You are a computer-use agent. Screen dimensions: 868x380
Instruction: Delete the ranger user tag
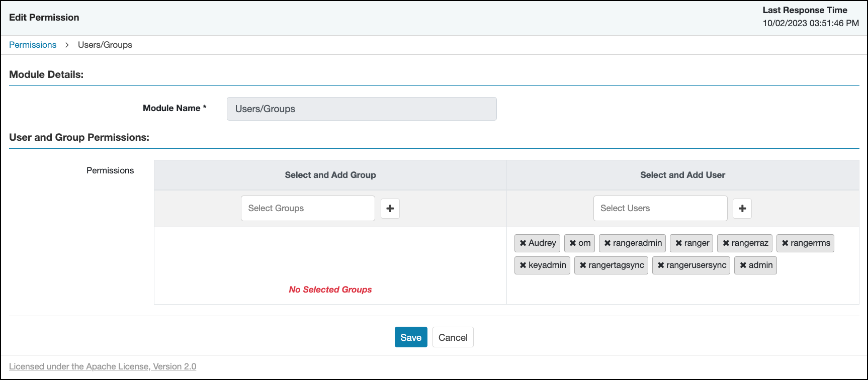pyautogui.click(x=678, y=243)
